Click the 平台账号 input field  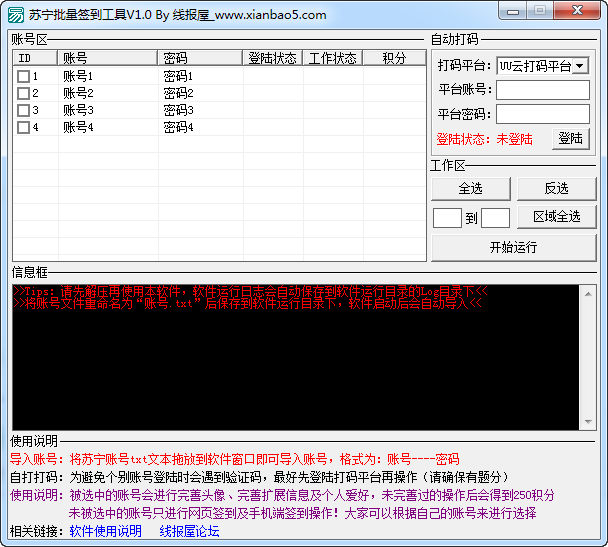tap(543, 90)
